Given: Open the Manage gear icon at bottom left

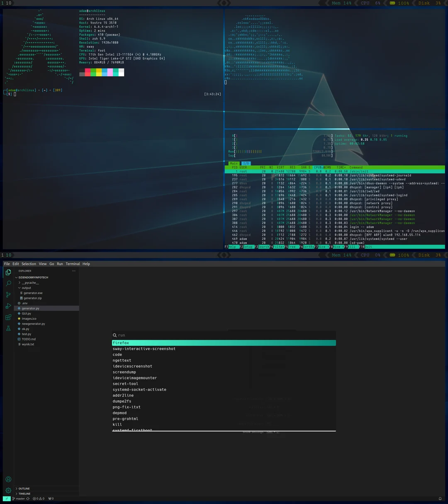Looking at the screenshot, I should [x=8, y=490].
